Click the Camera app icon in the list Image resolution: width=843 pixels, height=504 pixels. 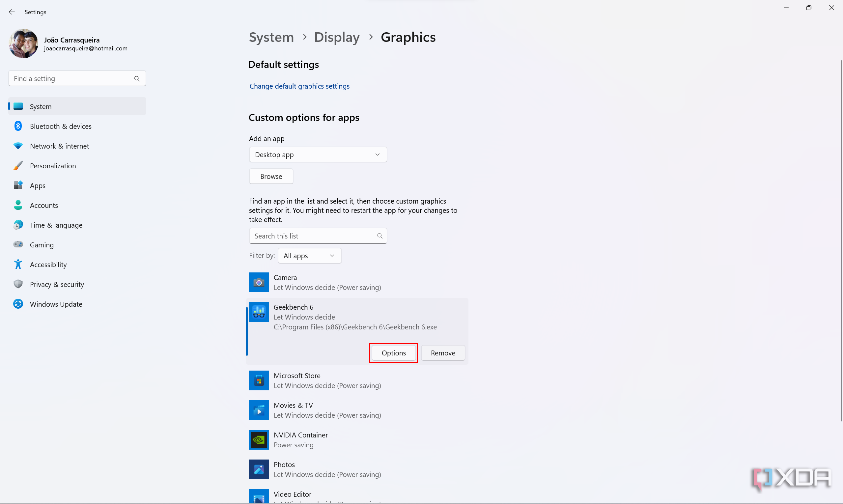259,282
